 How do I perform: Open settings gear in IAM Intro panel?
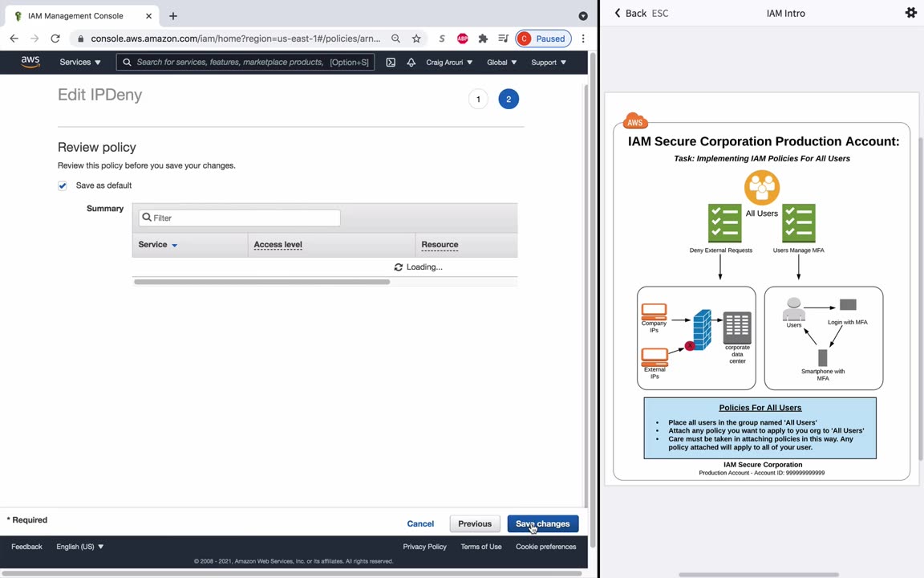(x=910, y=12)
